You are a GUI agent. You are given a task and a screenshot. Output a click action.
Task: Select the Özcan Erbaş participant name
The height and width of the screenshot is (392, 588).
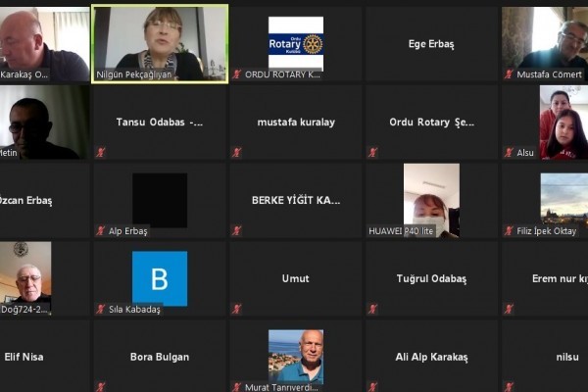coord(25,200)
